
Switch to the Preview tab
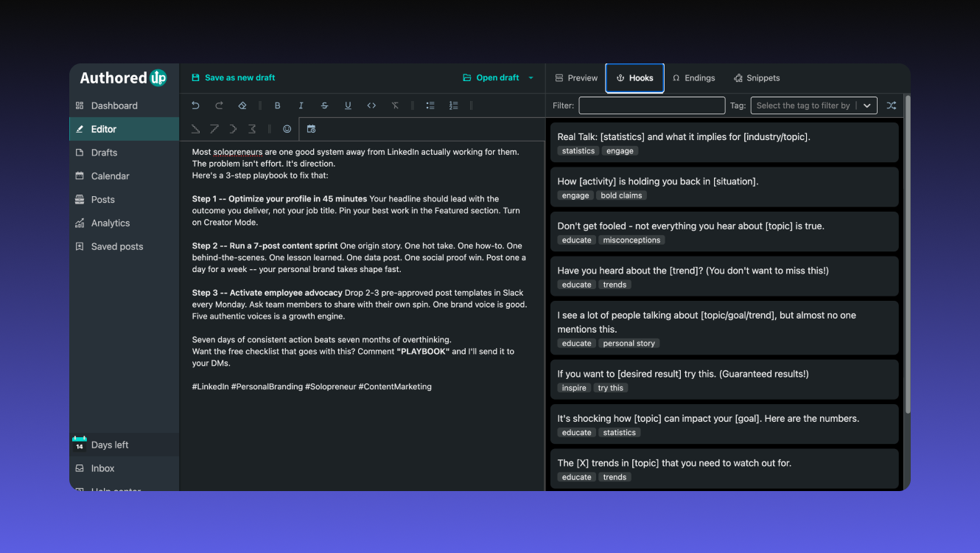[576, 78]
